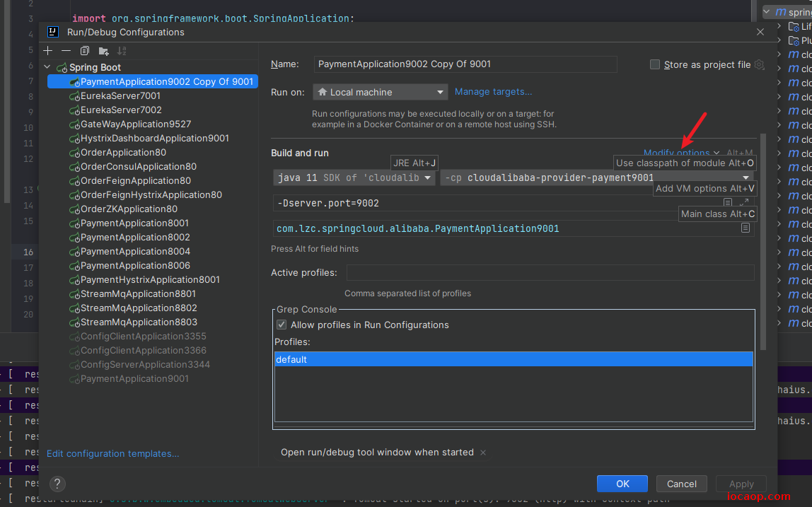This screenshot has height=507, width=812.
Task: Select the OrderConsulApplication80 configuration
Action: click(138, 167)
